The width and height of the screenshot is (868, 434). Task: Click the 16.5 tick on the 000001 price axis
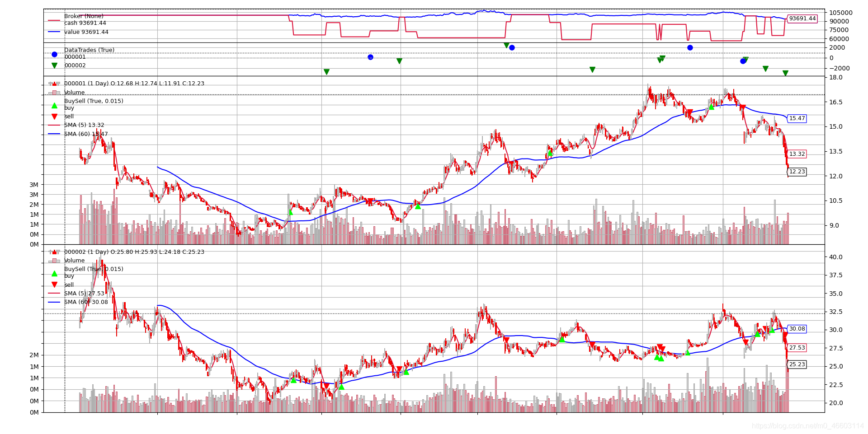(836, 102)
